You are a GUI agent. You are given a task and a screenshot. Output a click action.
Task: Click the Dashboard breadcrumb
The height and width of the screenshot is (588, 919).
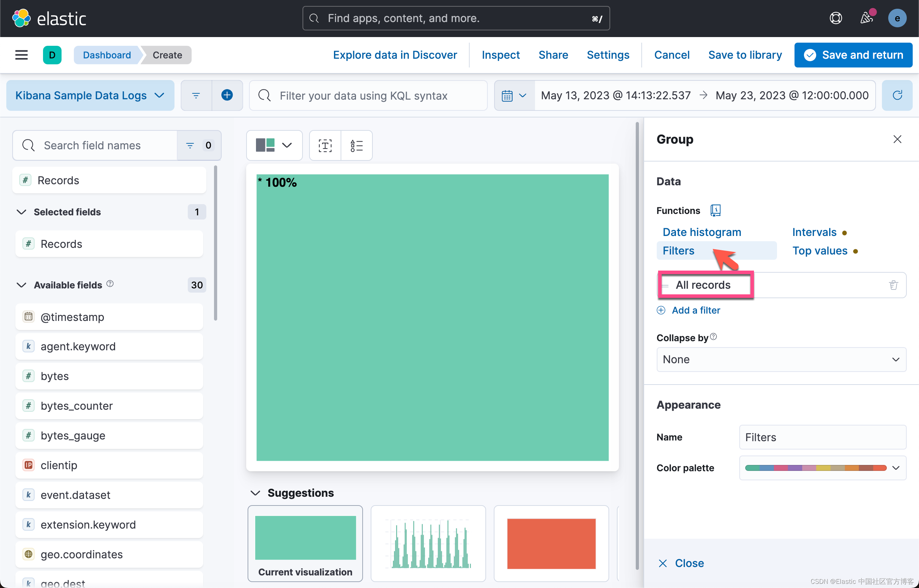click(x=107, y=55)
